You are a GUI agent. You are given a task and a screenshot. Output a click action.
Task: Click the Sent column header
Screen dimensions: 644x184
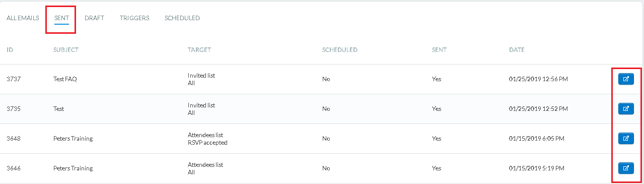pyautogui.click(x=439, y=50)
